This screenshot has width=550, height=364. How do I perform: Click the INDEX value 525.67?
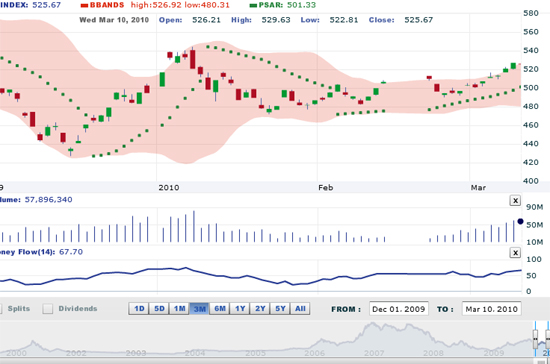[47, 5]
